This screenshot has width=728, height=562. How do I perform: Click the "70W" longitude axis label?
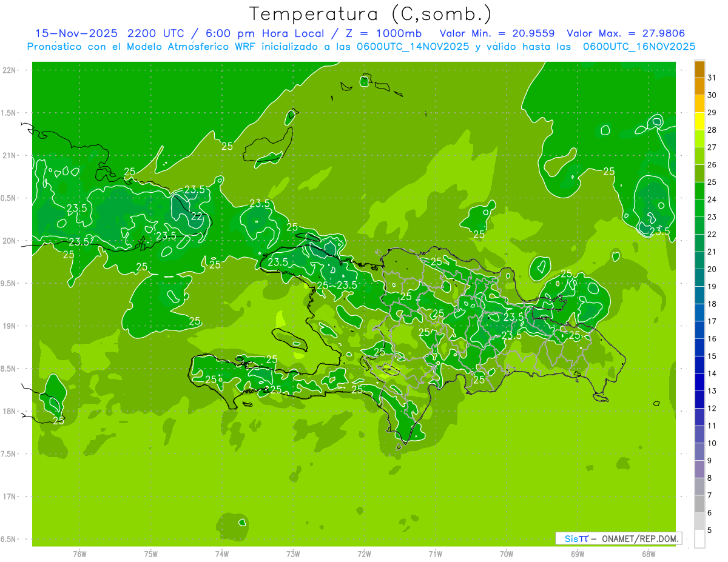(507, 554)
